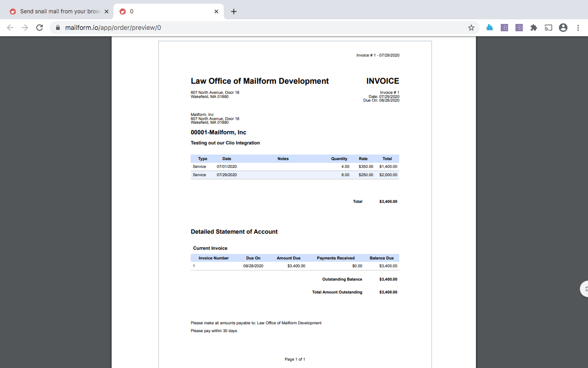Open the Chrome three-dot menu

click(x=578, y=28)
